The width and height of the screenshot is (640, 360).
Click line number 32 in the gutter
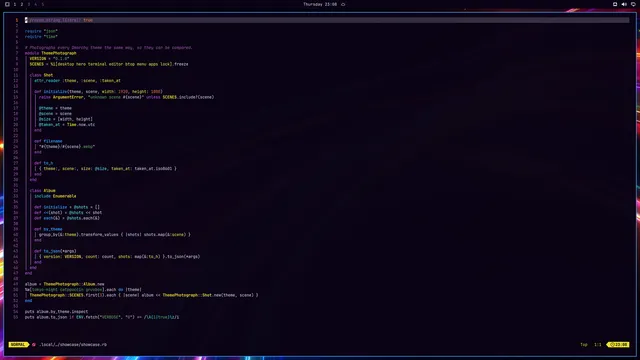pyautogui.click(x=16, y=191)
